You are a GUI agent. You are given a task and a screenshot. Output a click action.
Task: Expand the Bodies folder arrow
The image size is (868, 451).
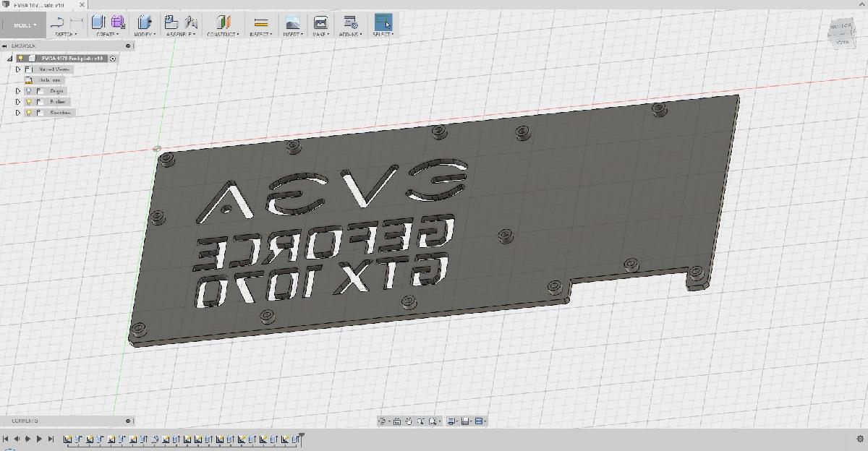18,101
